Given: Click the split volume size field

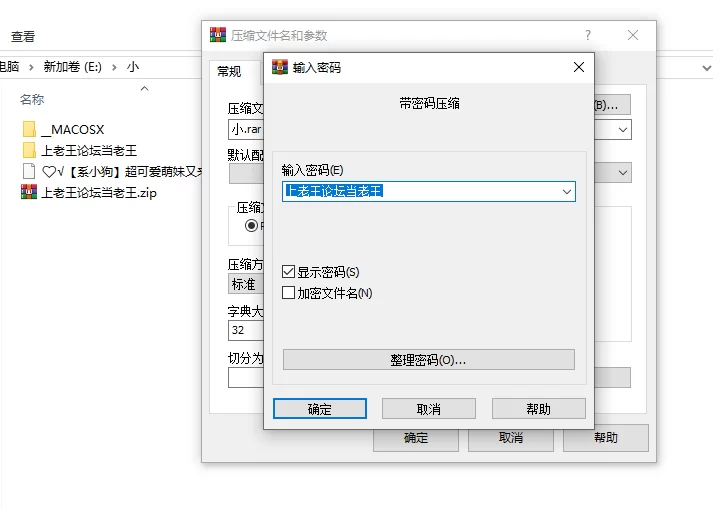Looking at the screenshot, I should tap(246, 378).
